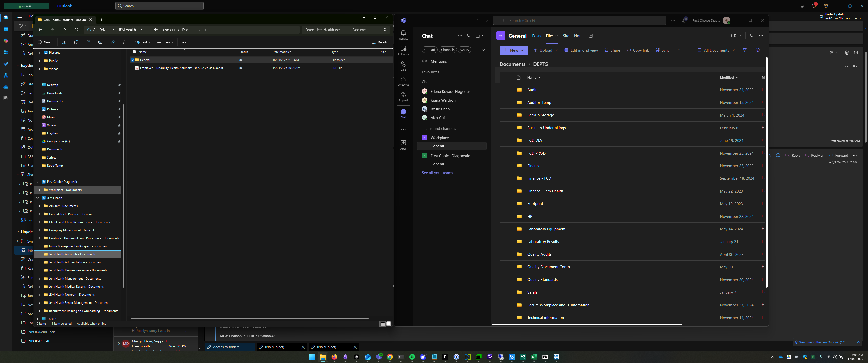Click the Sync button in Teams Files

point(662,50)
